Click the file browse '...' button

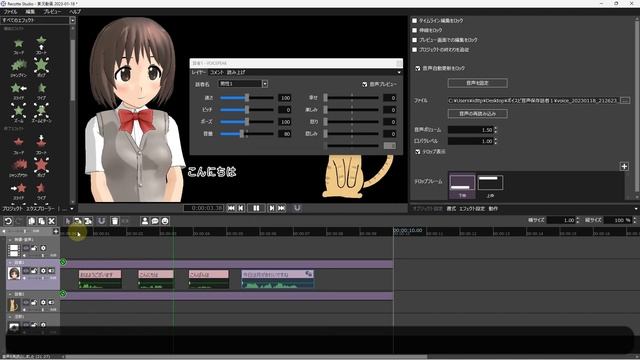pyautogui.click(x=625, y=100)
